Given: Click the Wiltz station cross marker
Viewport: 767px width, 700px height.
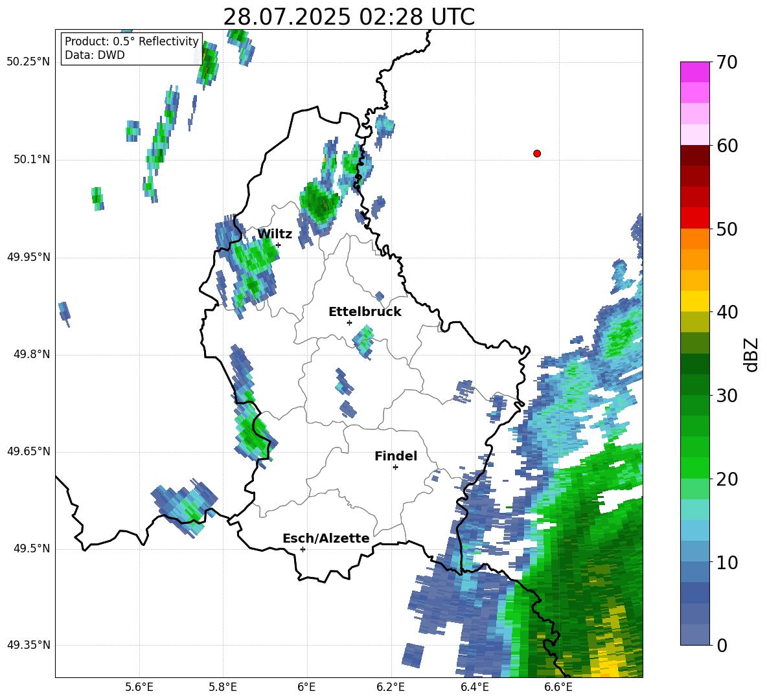Looking at the screenshot, I should (x=279, y=245).
